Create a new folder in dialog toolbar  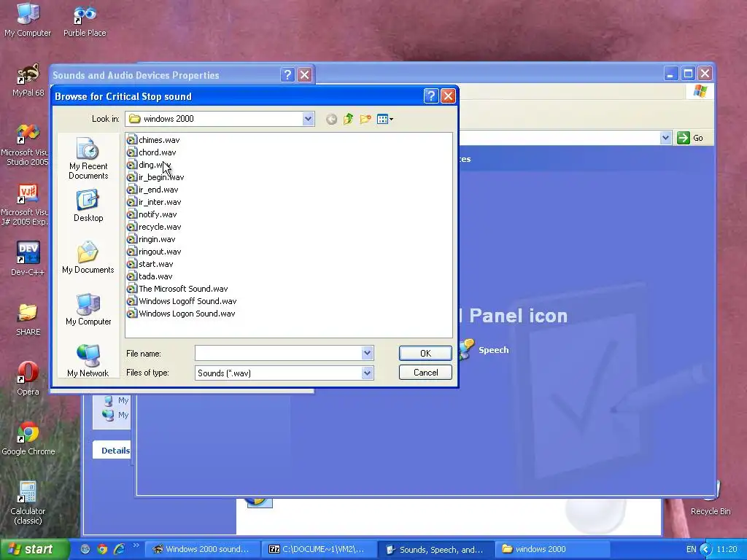coord(365,119)
